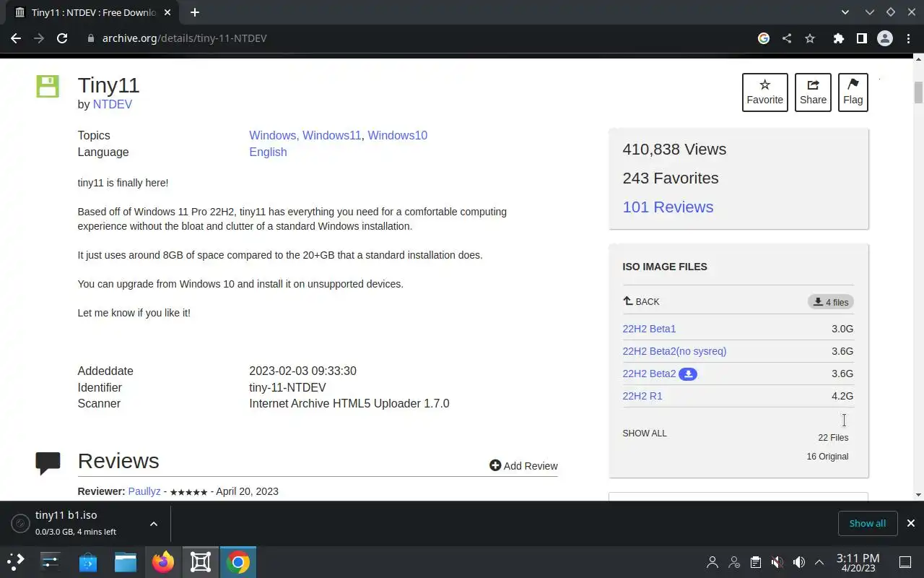The image size is (924, 578).
Task: Click the Reviews speech bubble icon
Action: pos(48,463)
